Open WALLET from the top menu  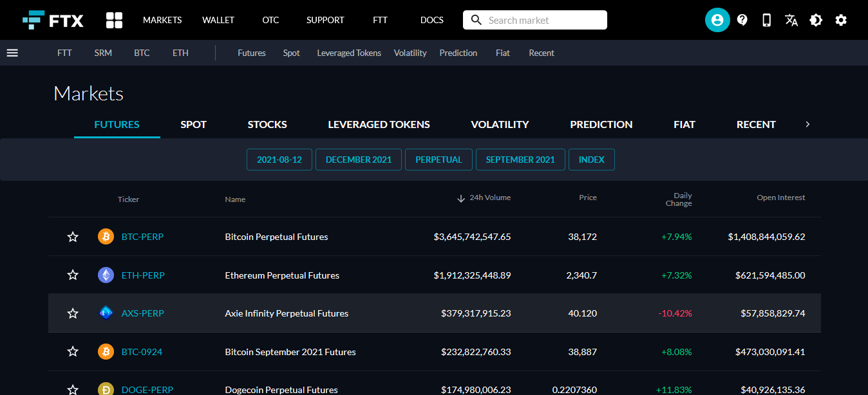218,20
